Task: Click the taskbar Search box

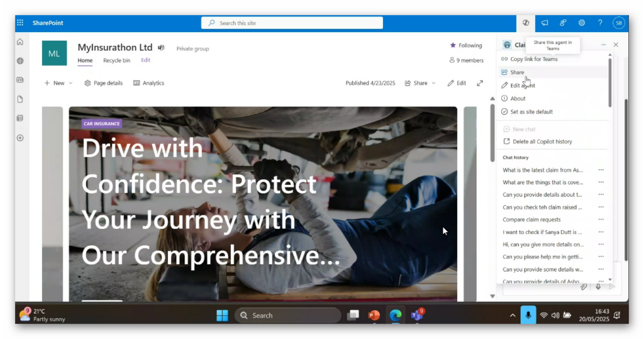Action: click(288, 316)
